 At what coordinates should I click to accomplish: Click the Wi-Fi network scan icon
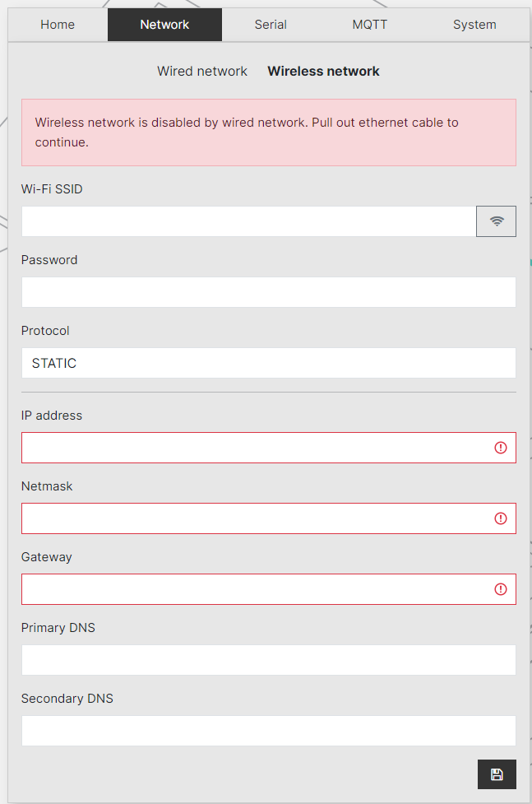coord(496,221)
